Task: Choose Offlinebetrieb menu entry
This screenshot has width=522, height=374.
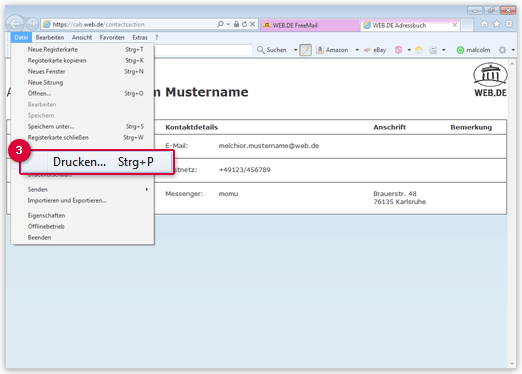Action: 83,226
